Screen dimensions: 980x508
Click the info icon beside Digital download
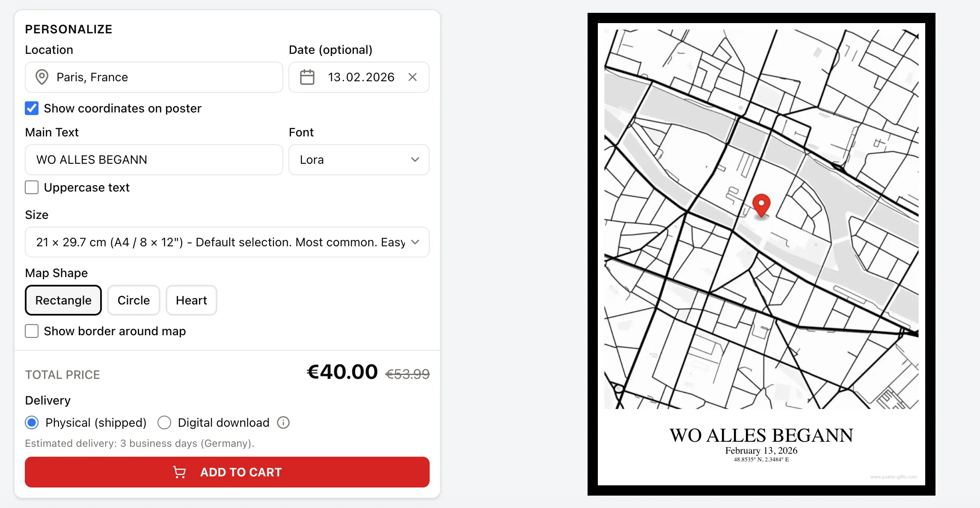(x=283, y=422)
